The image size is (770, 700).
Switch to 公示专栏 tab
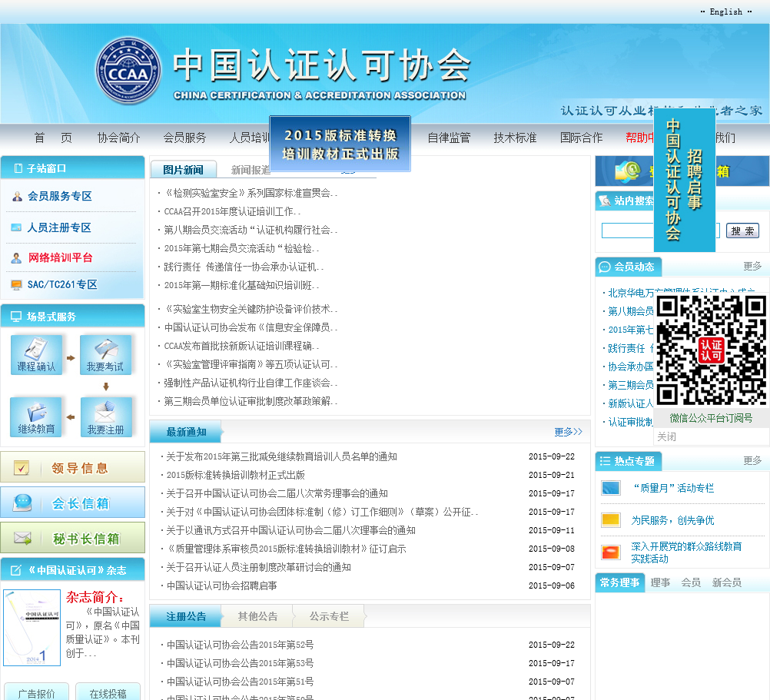329,616
